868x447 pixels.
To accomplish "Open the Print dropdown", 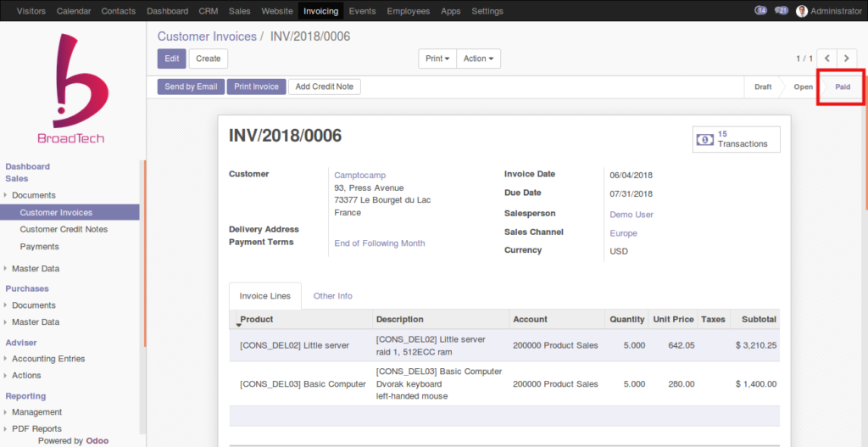I will pyautogui.click(x=437, y=59).
